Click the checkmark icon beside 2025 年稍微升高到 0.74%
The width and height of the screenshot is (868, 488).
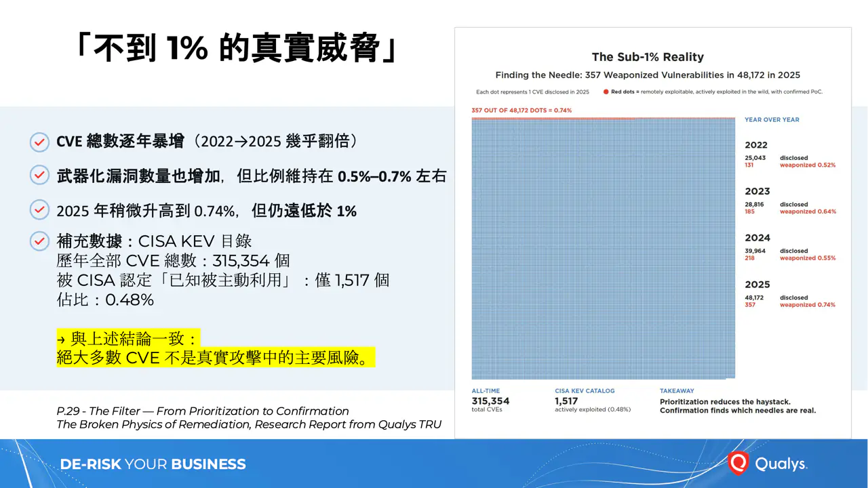pyautogui.click(x=39, y=210)
